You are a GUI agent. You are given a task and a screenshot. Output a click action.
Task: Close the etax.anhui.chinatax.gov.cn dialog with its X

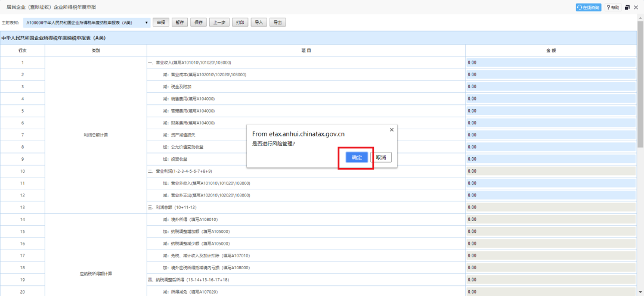(x=391, y=130)
